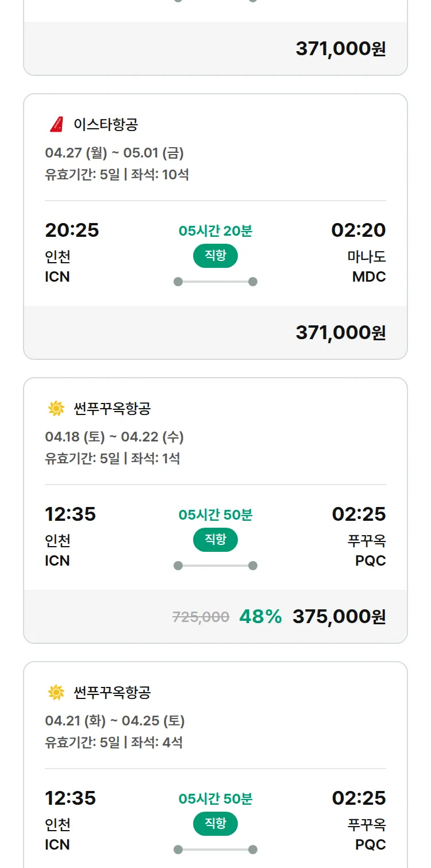Click the route line on the 04.18 flight card
Image resolution: width=431 pixels, height=868 pixels.
[215, 566]
